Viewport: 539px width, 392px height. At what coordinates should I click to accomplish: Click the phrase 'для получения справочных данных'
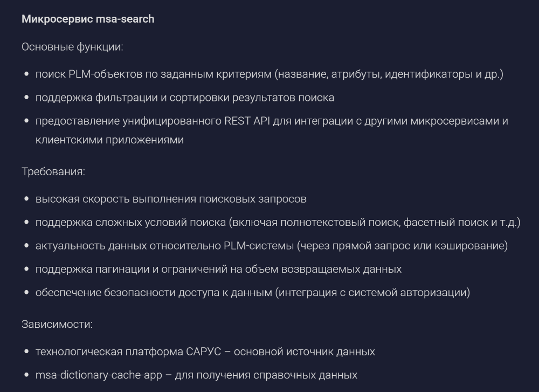[266, 375]
